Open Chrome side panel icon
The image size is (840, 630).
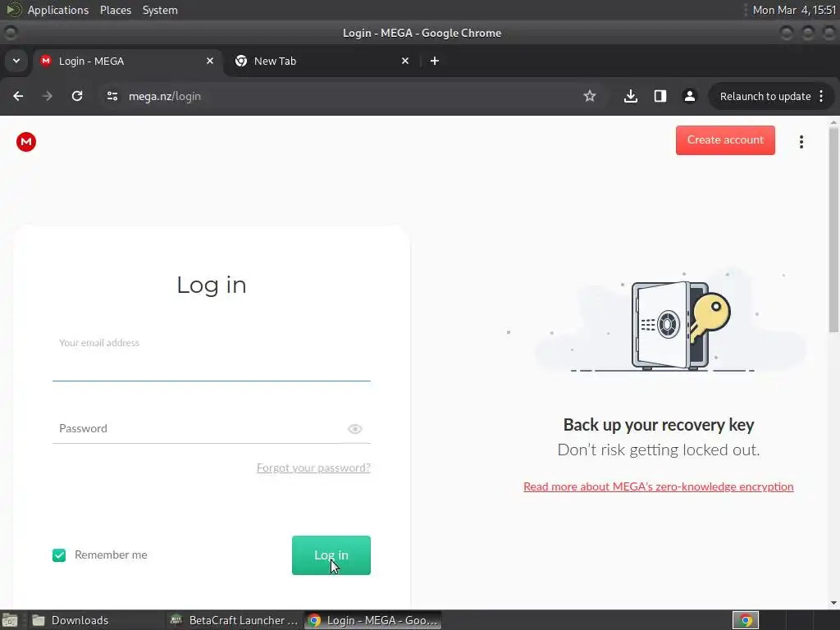pyautogui.click(x=660, y=96)
